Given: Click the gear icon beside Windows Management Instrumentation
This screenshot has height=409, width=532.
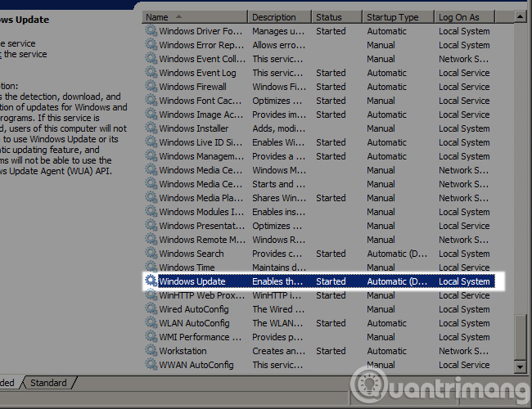Looking at the screenshot, I should coord(151,156).
